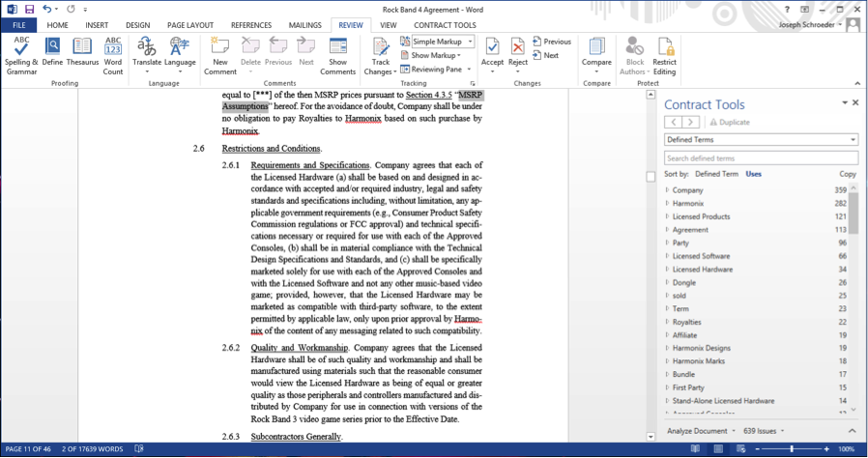
Task: Open Word Help question mark
Action: (x=787, y=10)
